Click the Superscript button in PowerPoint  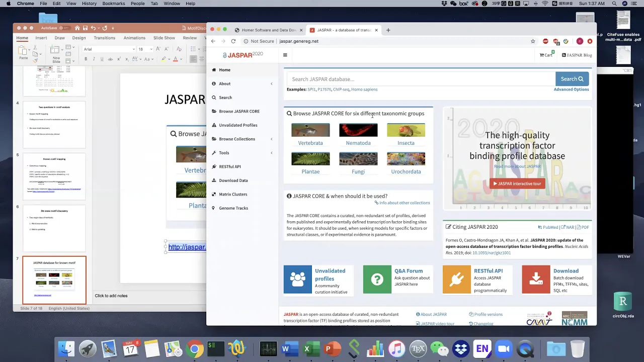point(119,59)
